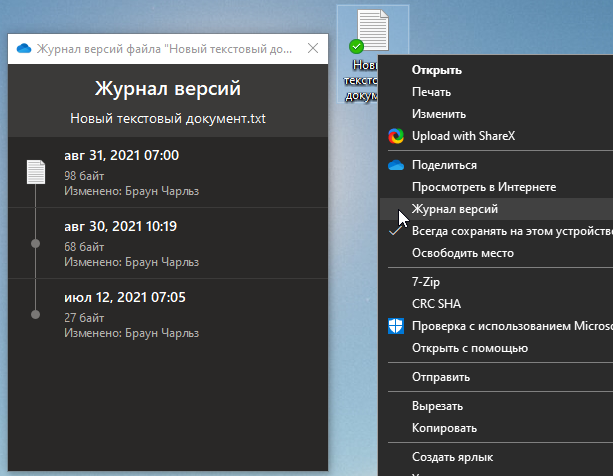
Task: Click the file name Новый текстовый документ.txt in header
Action: click(x=168, y=118)
